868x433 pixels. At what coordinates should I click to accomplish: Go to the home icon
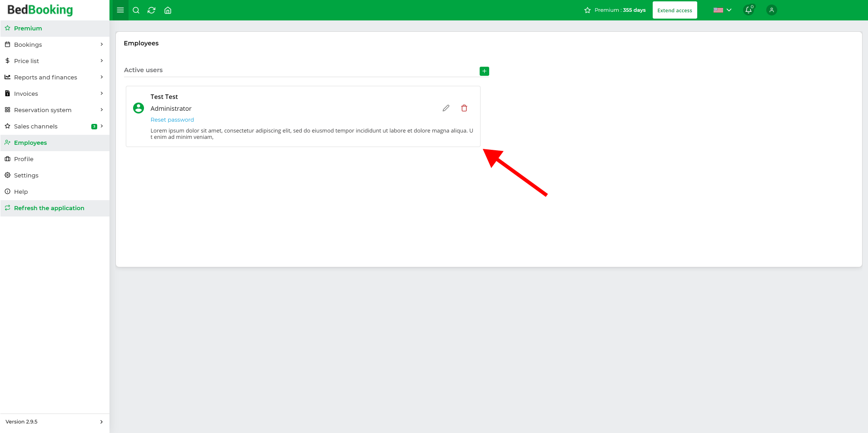coord(168,10)
